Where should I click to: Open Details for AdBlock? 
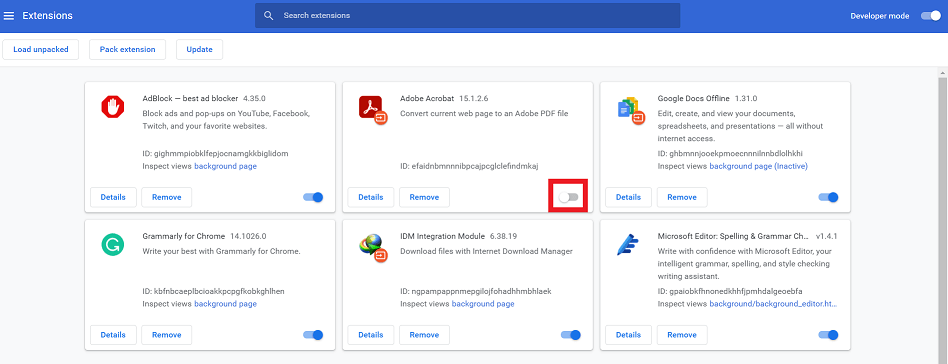[113, 197]
